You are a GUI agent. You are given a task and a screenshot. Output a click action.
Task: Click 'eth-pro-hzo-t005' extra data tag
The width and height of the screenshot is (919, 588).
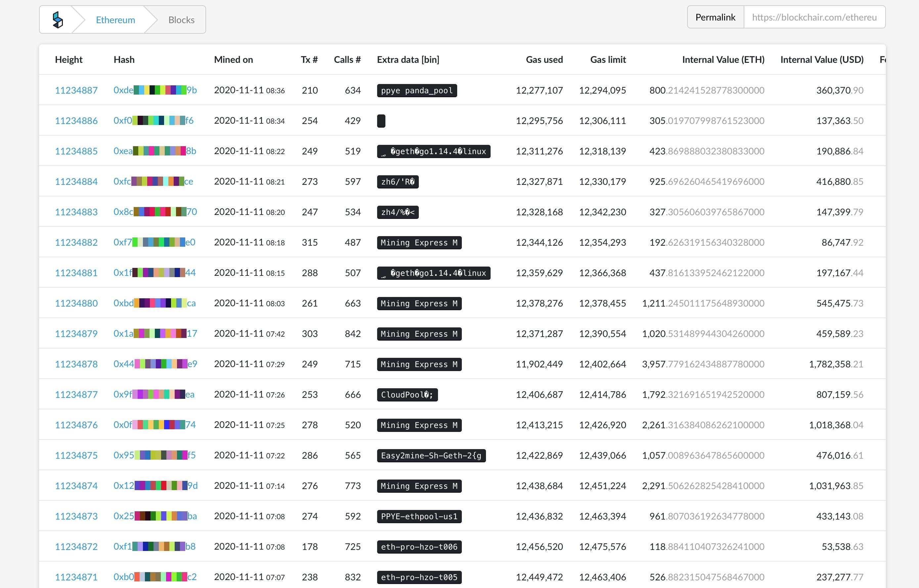pyautogui.click(x=419, y=577)
